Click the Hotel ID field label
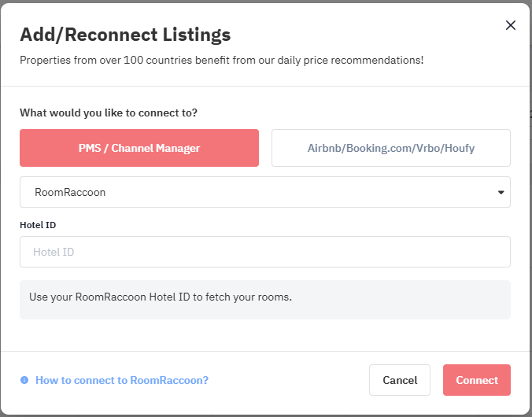Image resolution: width=532 pixels, height=417 pixels. pyautogui.click(x=38, y=225)
